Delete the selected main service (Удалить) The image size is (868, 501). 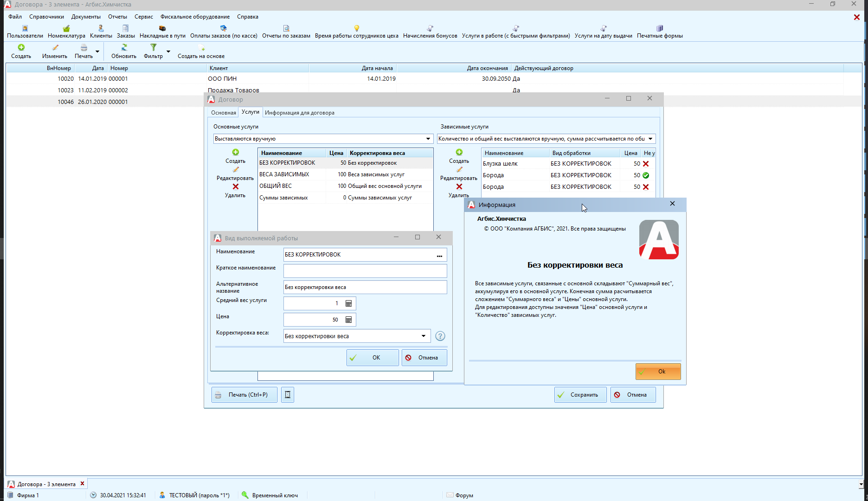click(x=235, y=191)
